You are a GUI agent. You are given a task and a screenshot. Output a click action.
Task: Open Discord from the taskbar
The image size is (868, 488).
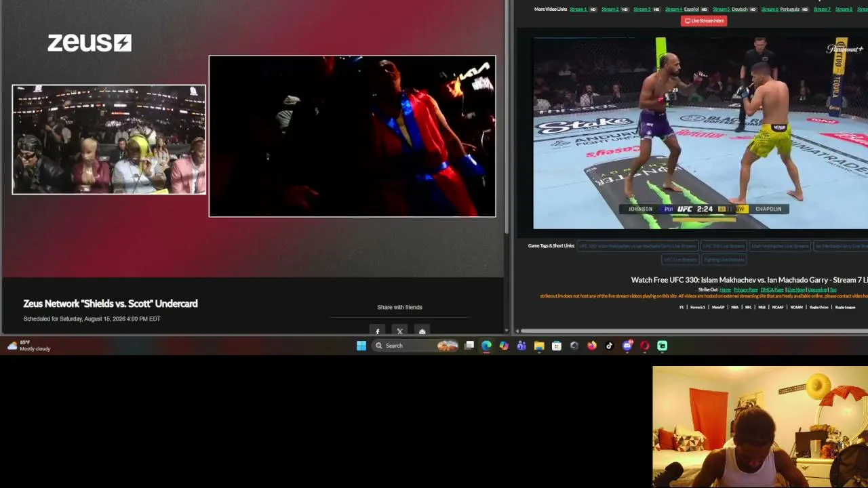[627, 346]
